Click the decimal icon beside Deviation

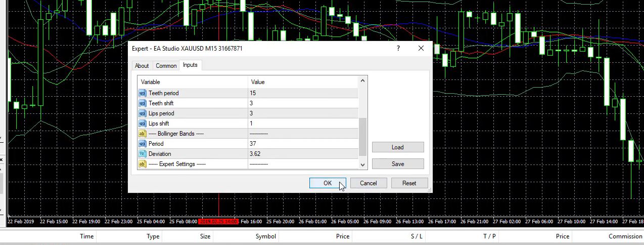tap(142, 154)
